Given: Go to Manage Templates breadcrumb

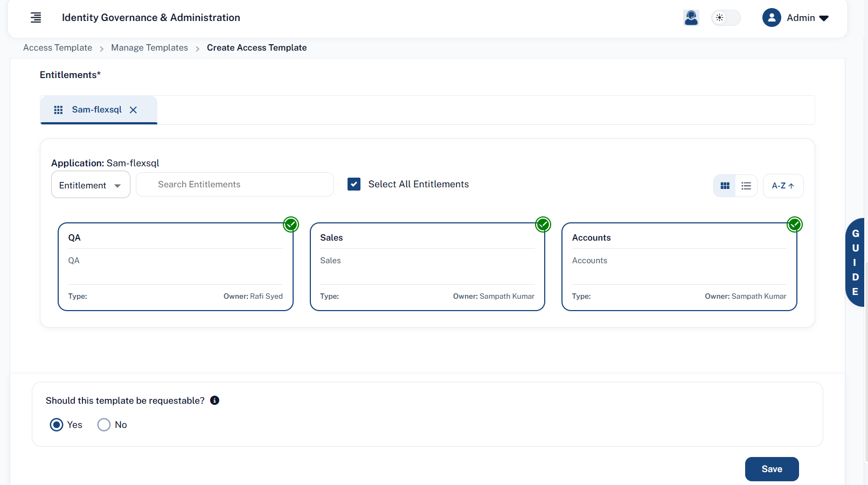Looking at the screenshot, I should (149, 47).
